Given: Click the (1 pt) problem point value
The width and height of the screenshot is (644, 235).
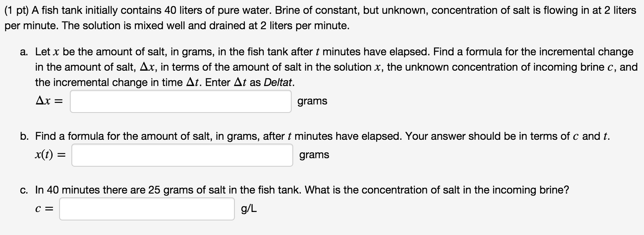Looking at the screenshot, I should 17,10.
